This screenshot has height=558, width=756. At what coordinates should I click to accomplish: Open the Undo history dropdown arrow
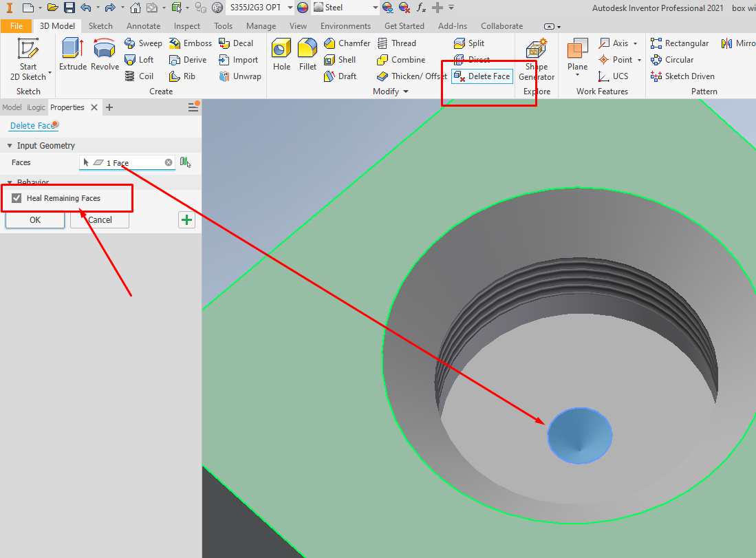[98, 8]
